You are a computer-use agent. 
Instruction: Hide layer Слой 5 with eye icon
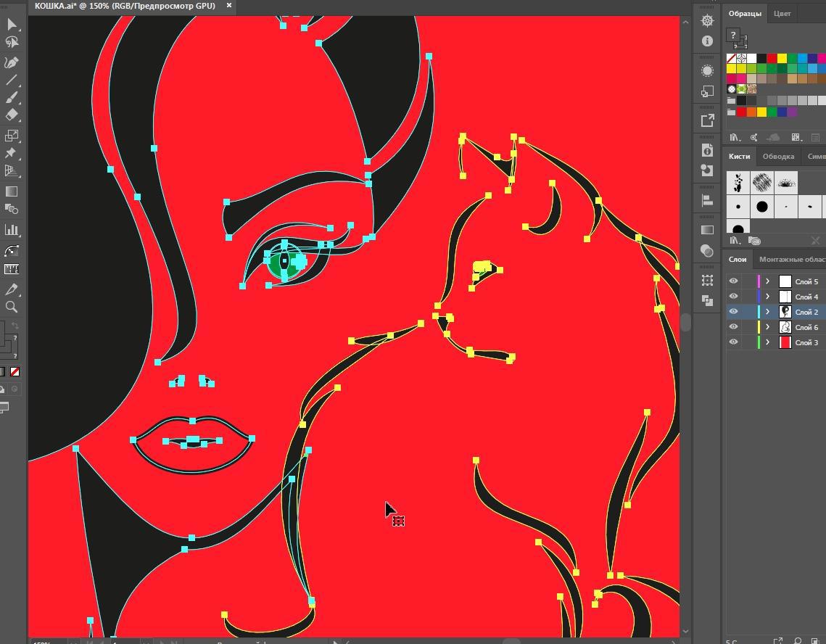point(734,281)
